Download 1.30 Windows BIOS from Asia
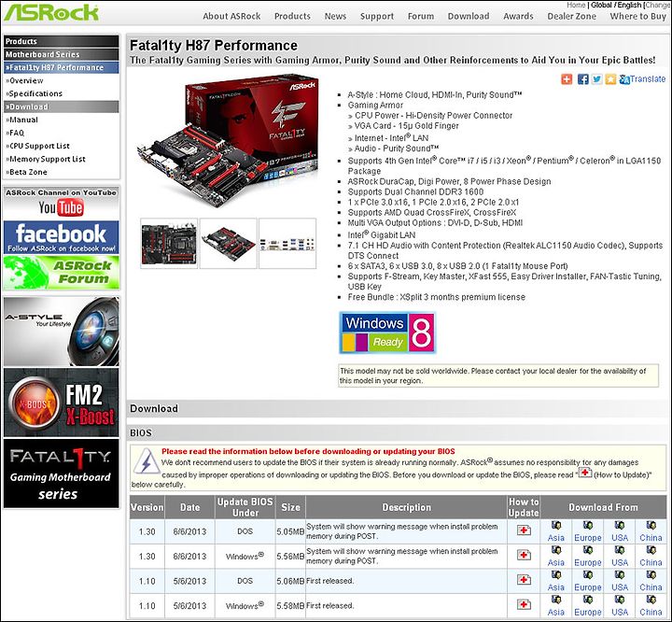This screenshot has width=672, height=622. click(556, 557)
